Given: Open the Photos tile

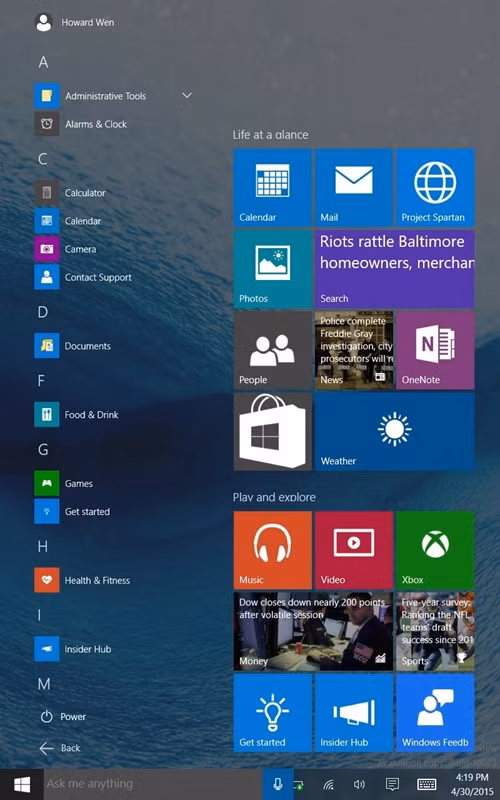Looking at the screenshot, I should 272,269.
